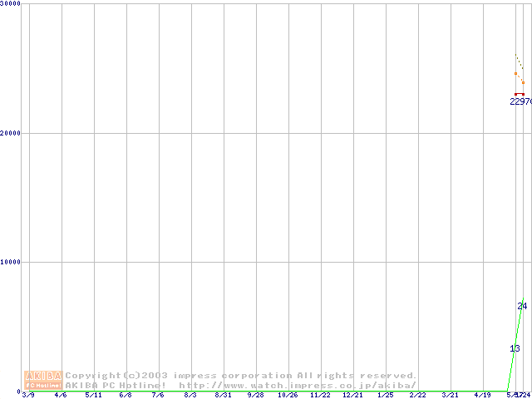Image resolution: width=532 pixels, height=399 pixels.
Task: Click the orange data point marker at the dotted line's end
Action: [523, 83]
